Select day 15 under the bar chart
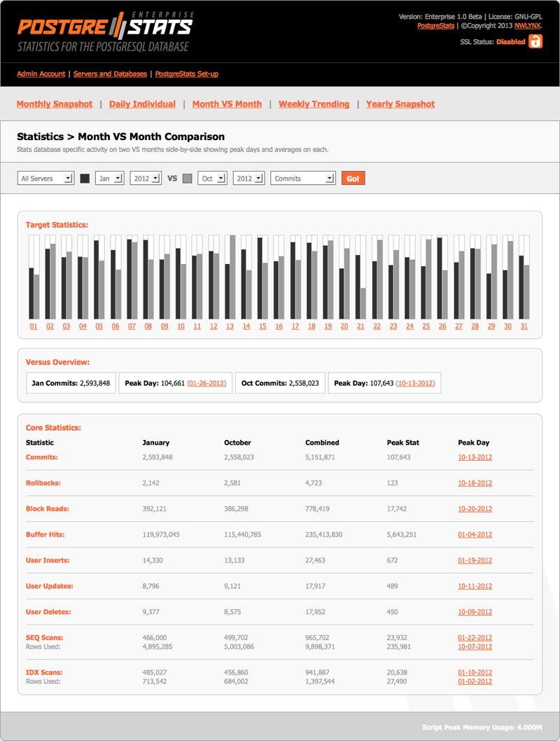This screenshot has width=560, height=741. 262,326
